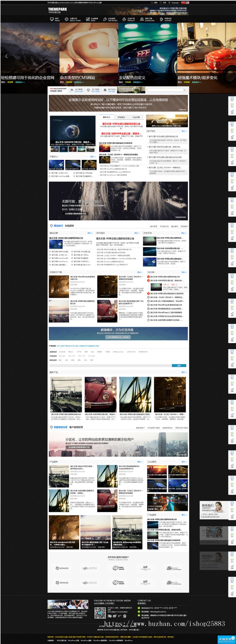Click 第五套重模块介绍以了解详细 button on blue banner

[x=118, y=337]
